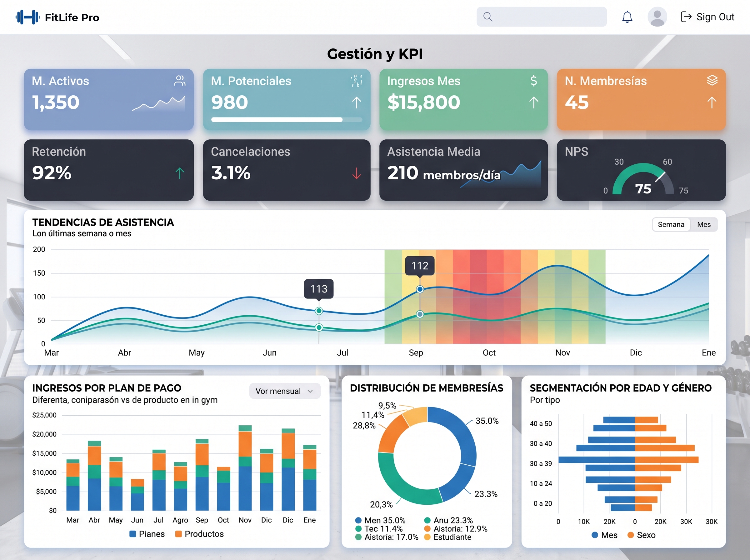The height and width of the screenshot is (560, 750).
Task: Toggle the Aistoria: 12.9% legend item
Action: click(456, 529)
